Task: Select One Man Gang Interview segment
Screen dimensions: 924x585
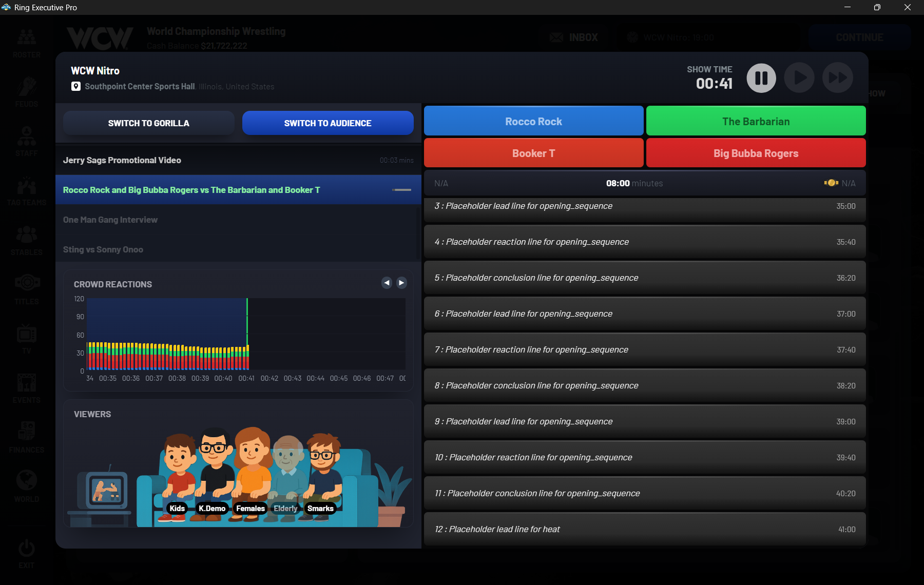Action: point(238,220)
